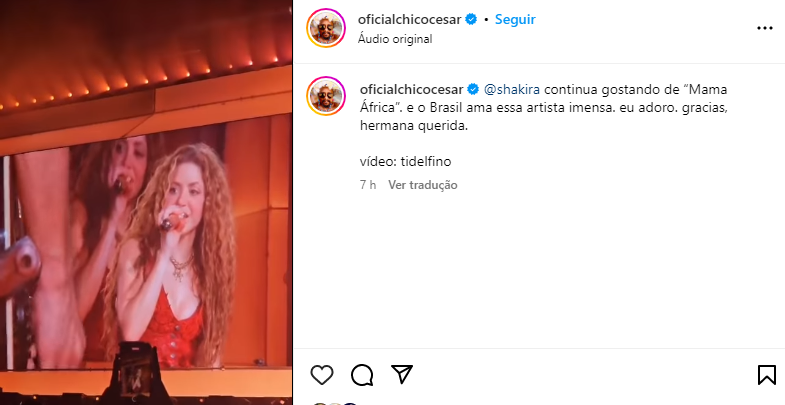This screenshot has width=785, height=405.
Task: Click the 7 h post timestamp
Action: [368, 185]
